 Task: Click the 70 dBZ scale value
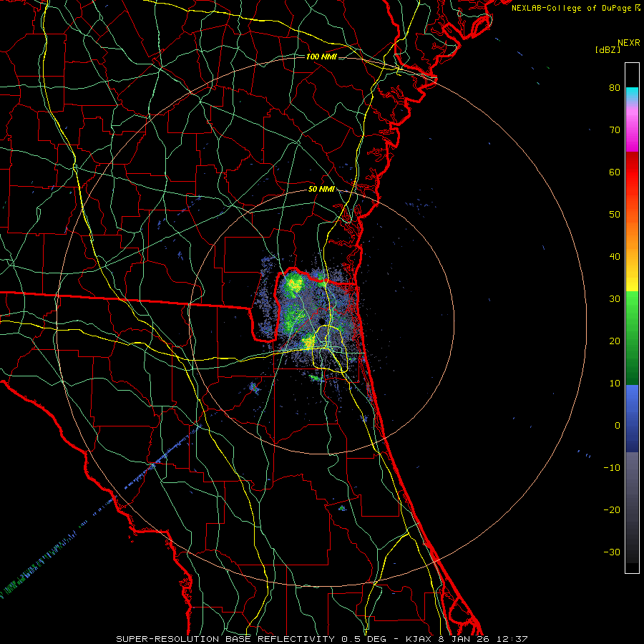[615, 130]
